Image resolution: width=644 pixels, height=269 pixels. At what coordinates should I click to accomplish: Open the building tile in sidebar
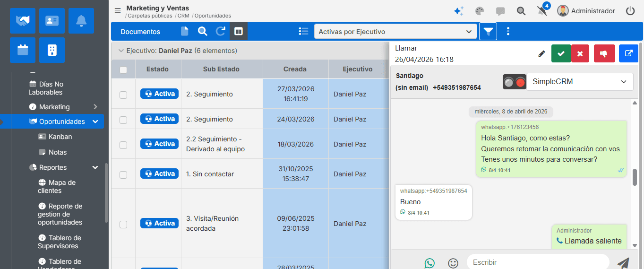(52, 50)
